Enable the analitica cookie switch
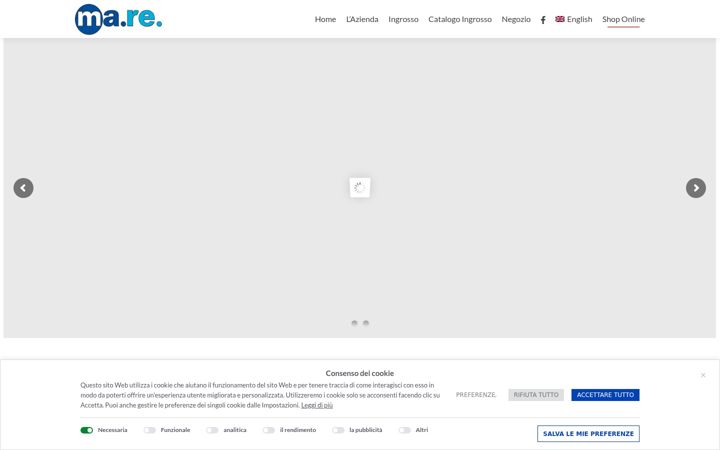Screen dimensions: 720x450 click(x=212, y=430)
